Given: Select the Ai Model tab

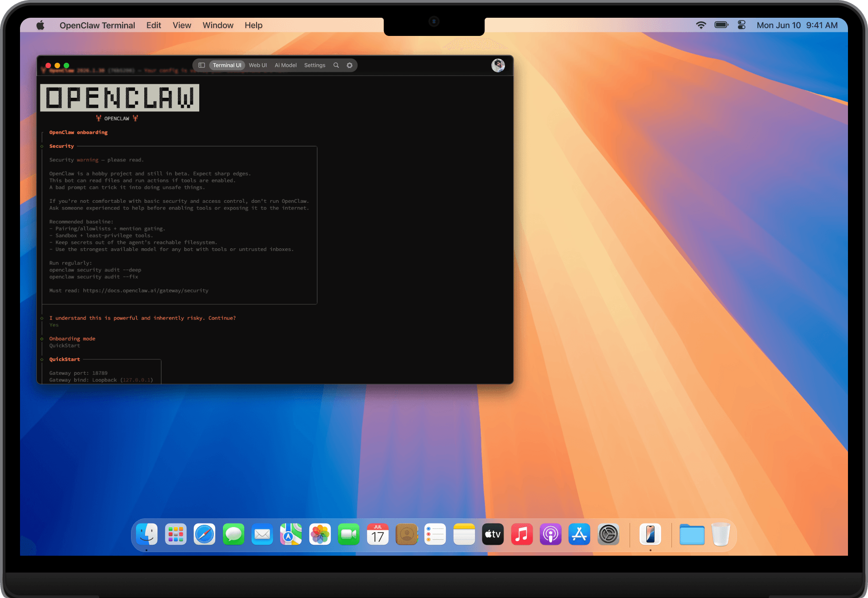Looking at the screenshot, I should pos(285,65).
